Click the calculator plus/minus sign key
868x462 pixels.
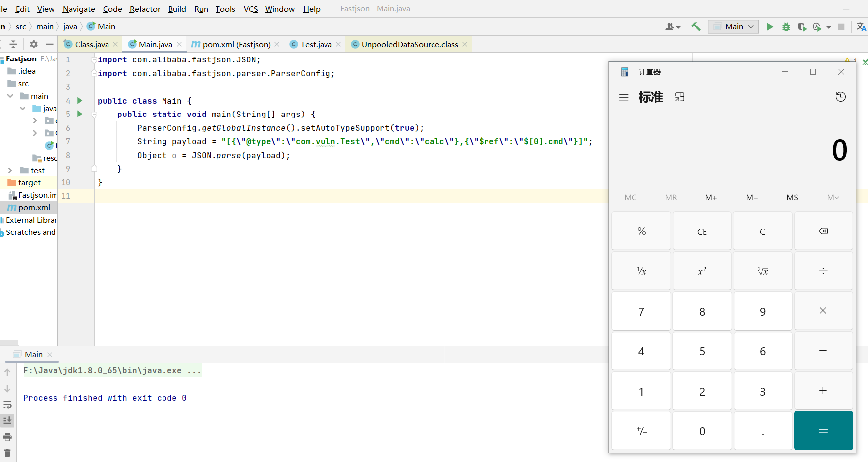[x=641, y=431]
